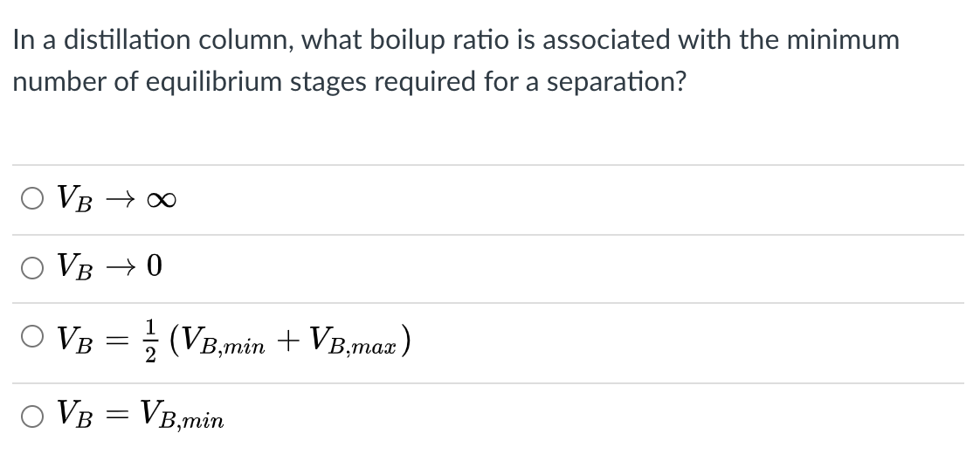Pick the radio button for the one-half average formula

coord(31,337)
